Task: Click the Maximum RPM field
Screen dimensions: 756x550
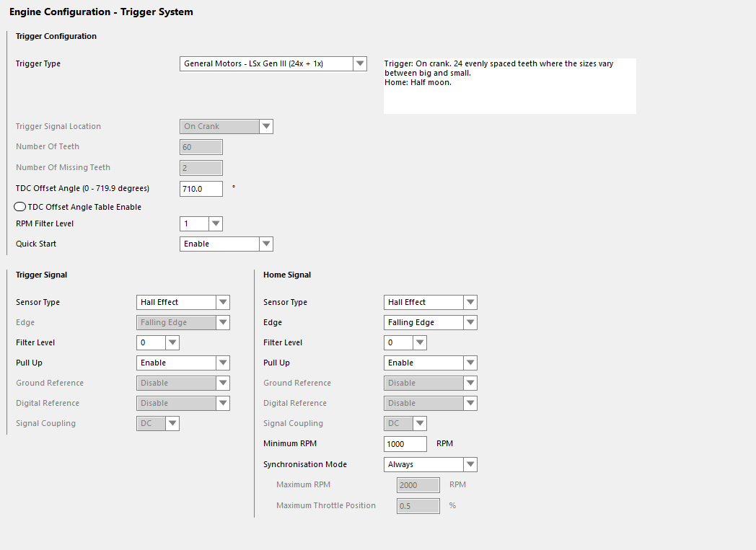Action: coord(418,485)
